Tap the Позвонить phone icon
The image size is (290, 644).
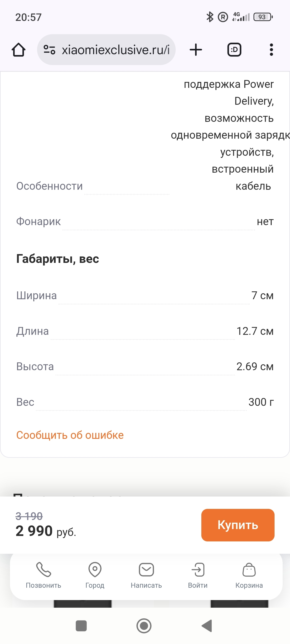tap(43, 570)
